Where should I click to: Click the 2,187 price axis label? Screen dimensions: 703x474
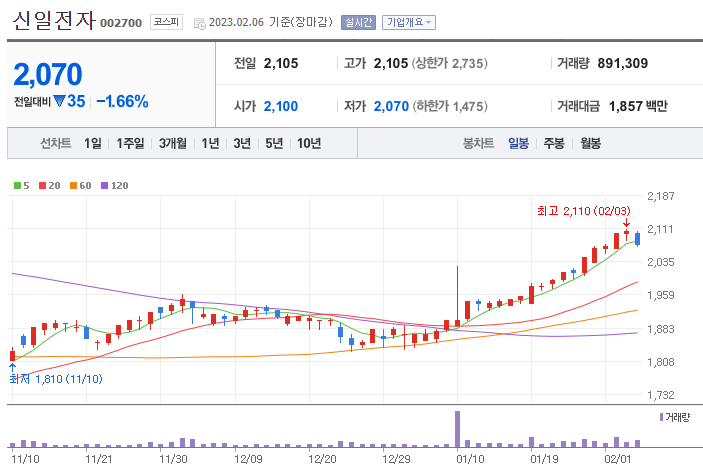(x=660, y=196)
